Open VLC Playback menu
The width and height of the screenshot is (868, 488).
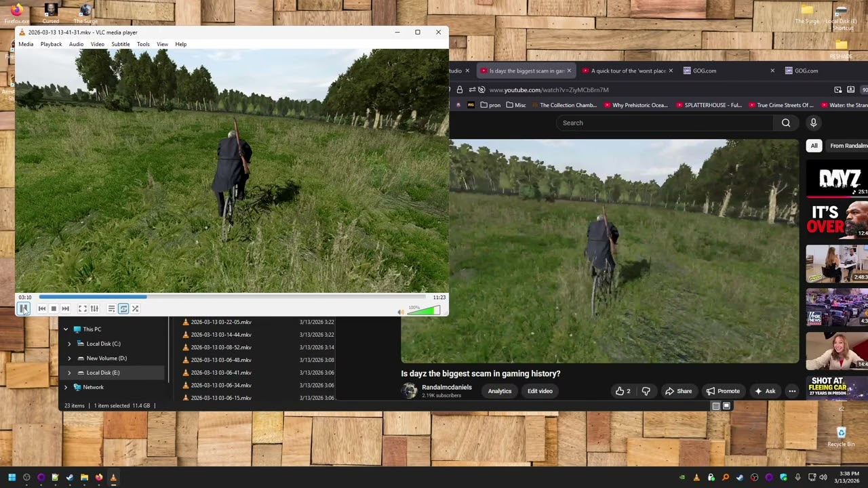point(51,44)
